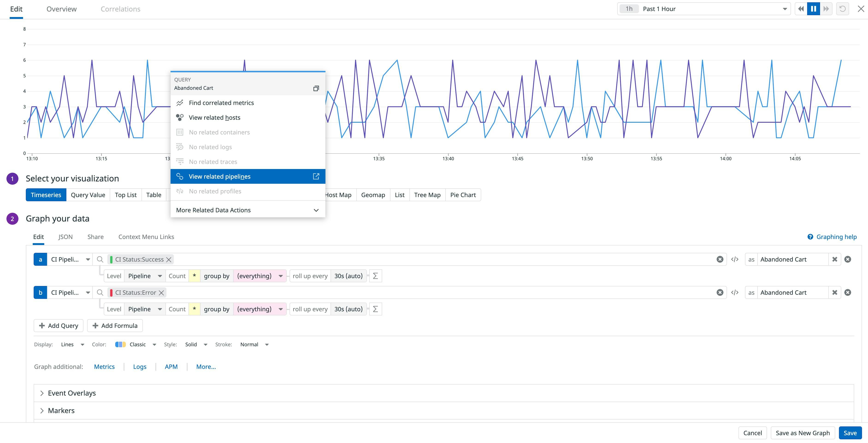Remove the CI Status:Error filter tag
This screenshot has width=868, height=443.
161,292
